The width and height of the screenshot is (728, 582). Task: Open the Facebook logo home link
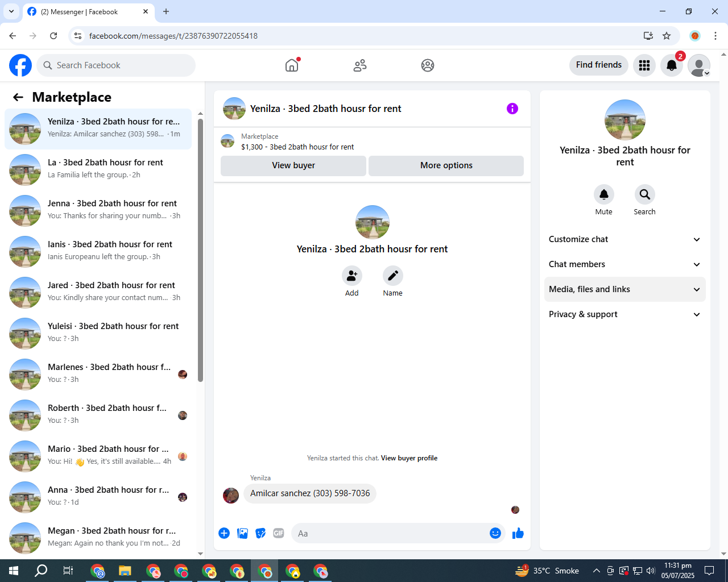pyautogui.click(x=20, y=65)
